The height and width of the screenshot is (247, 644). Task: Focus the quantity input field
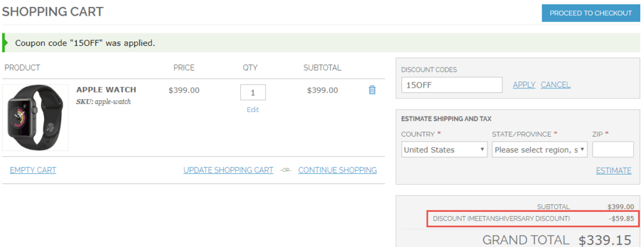pyautogui.click(x=253, y=92)
